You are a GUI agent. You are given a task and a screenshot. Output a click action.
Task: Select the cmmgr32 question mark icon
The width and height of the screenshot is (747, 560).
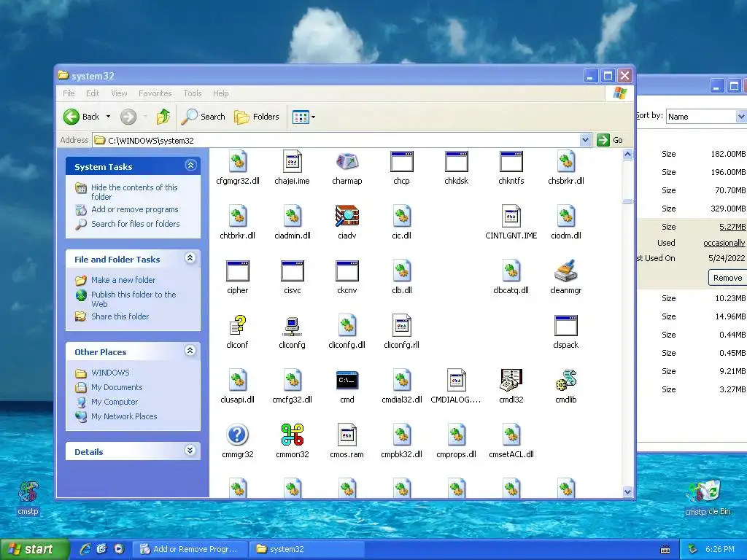237,435
